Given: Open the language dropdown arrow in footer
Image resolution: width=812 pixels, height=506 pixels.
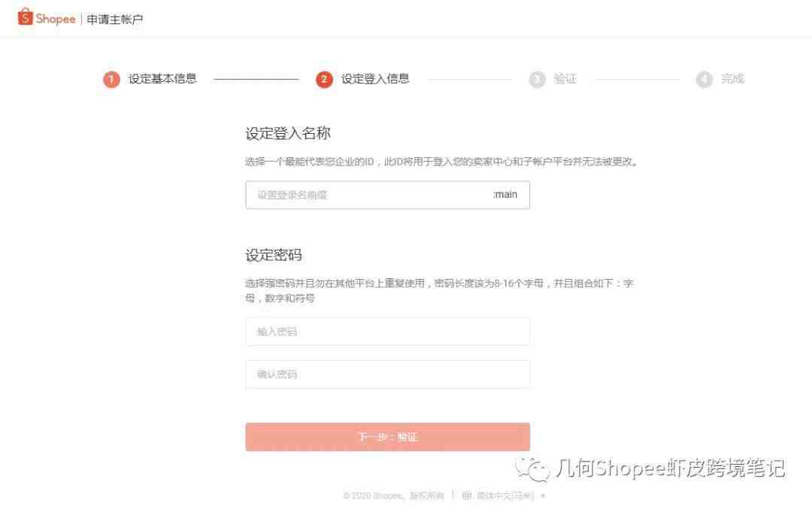Looking at the screenshot, I should [x=543, y=496].
